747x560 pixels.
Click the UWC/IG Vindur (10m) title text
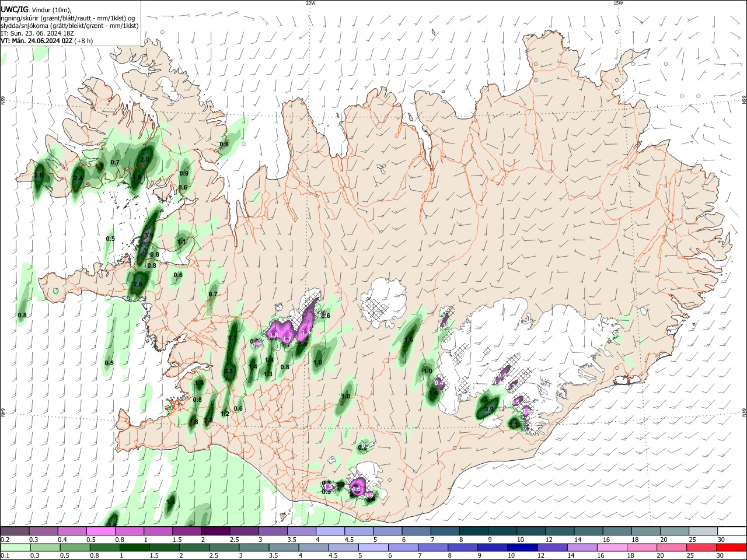[36, 10]
